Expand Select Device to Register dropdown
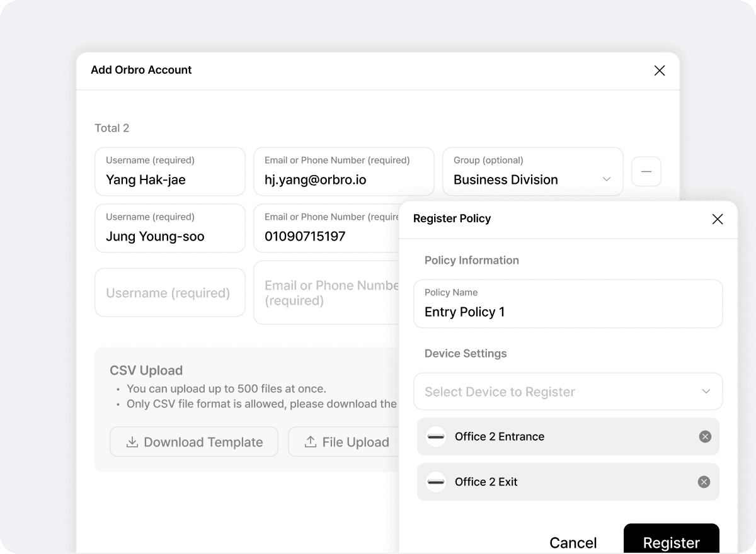Screen dimensions: 756x554 (568, 392)
